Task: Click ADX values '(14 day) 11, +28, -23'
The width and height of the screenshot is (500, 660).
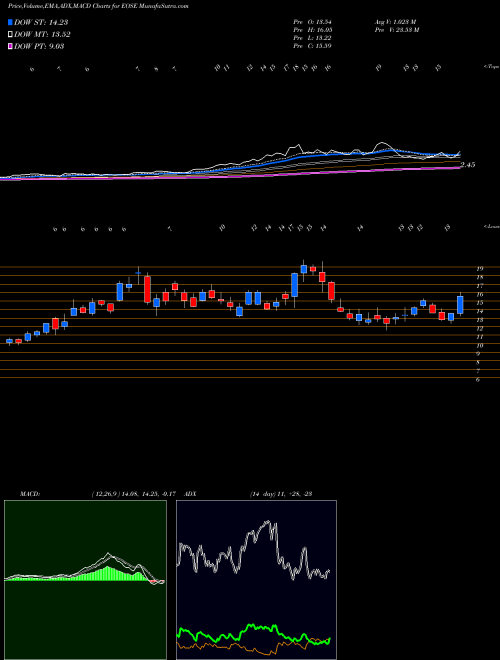Action: point(280,494)
